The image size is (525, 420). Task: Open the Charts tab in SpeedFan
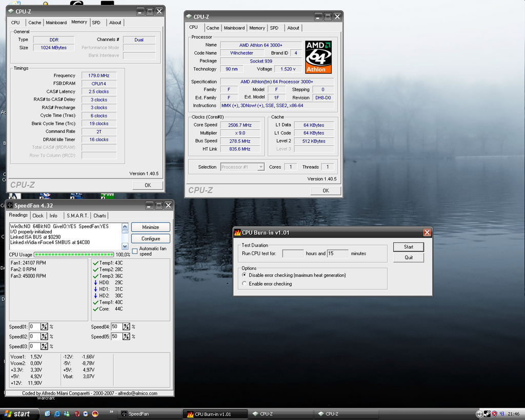100,216
